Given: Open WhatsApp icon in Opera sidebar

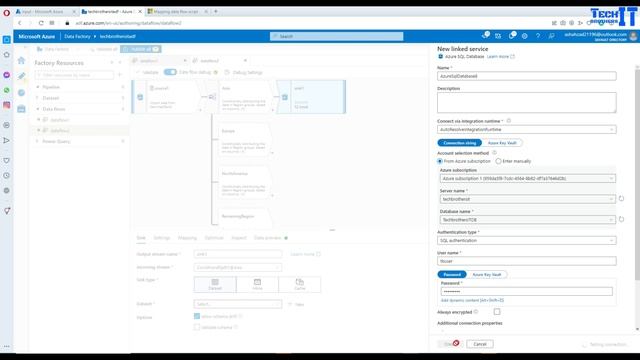Looking at the screenshot, I should 7,90.
